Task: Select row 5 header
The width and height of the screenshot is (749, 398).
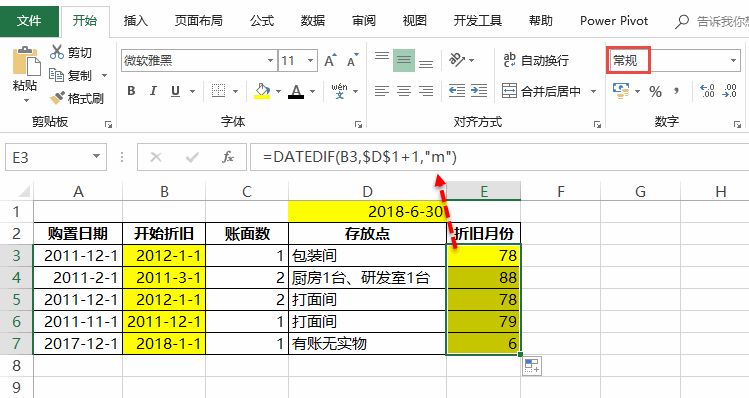Action: (x=16, y=300)
